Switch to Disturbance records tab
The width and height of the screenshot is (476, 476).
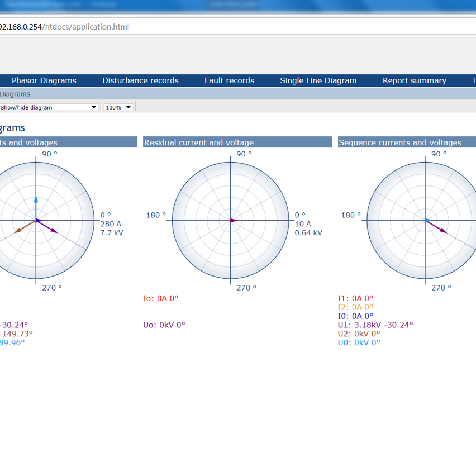point(140,80)
